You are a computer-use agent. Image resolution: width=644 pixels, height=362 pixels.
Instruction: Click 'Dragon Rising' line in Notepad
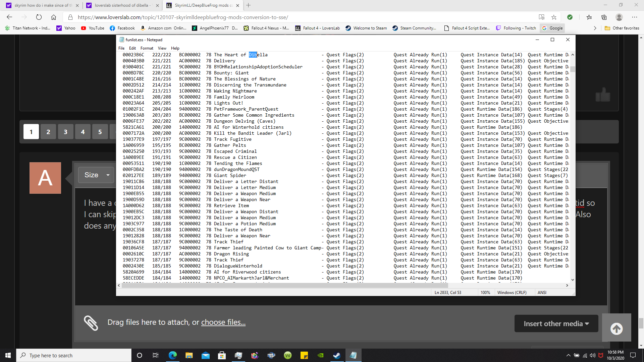pyautogui.click(x=345, y=254)
